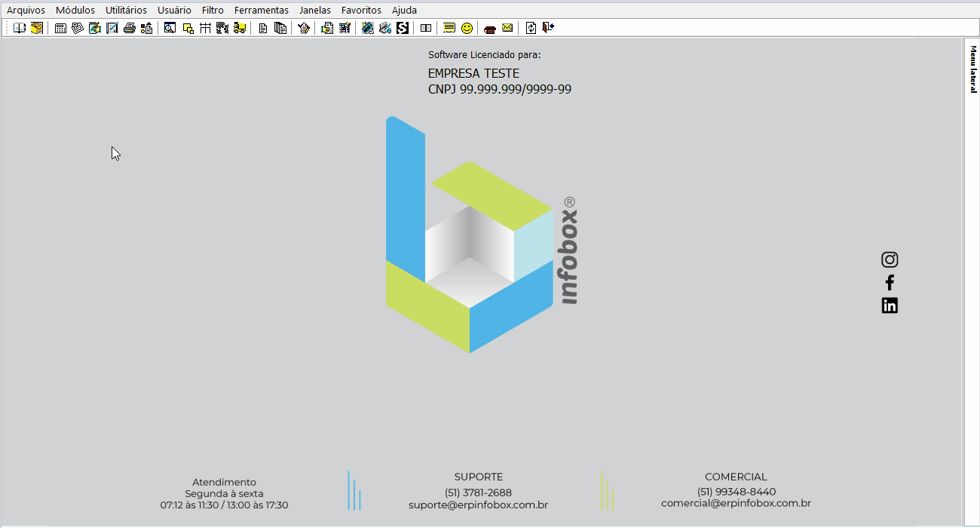
Task: Expand the Ferramentas menu
Action: 261,11
